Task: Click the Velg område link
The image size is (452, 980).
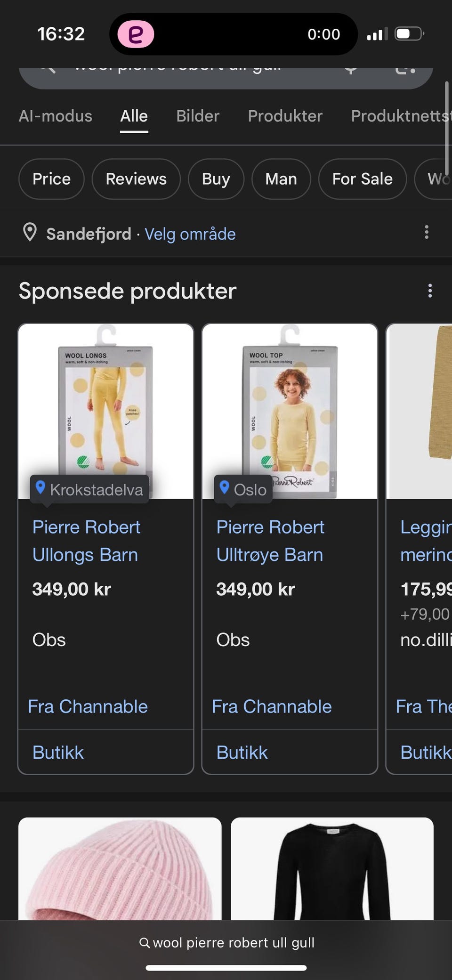Action: pyautogui.click(x=190, y=234)
